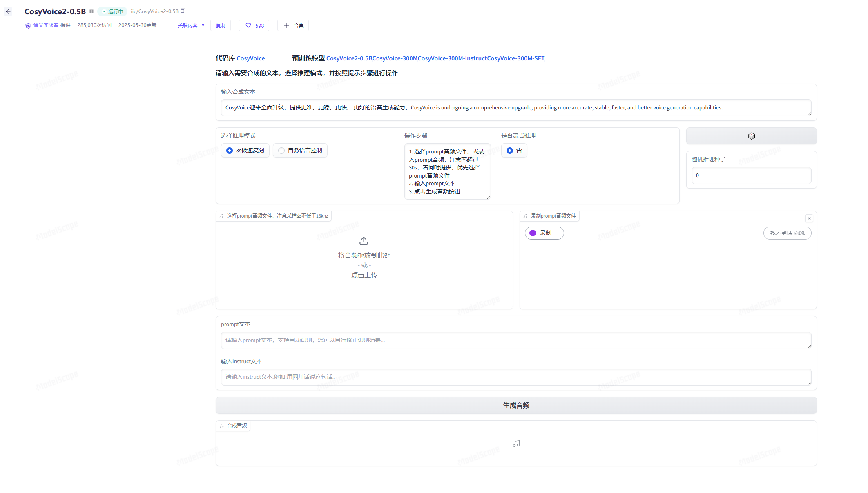Open the CosyVoice code repository link
The width and height of the screenshot is (868, 493).
tap(250, 58)
